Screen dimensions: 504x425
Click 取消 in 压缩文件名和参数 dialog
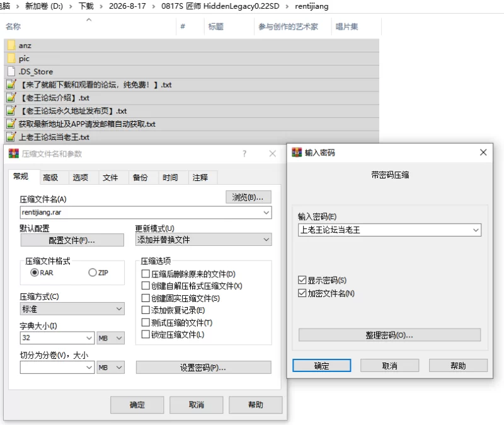pos(196,405)
